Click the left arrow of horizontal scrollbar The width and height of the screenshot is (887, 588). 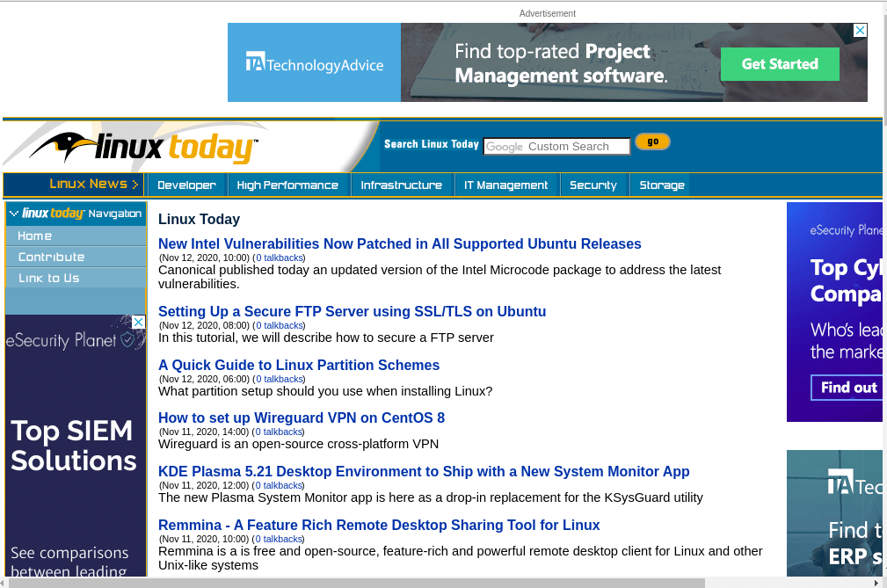pyautogui.click(x=5, y=583)
